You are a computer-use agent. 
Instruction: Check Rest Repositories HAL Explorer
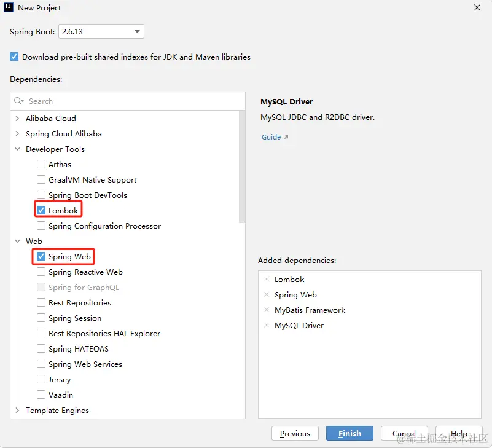(x=41, y=334)
